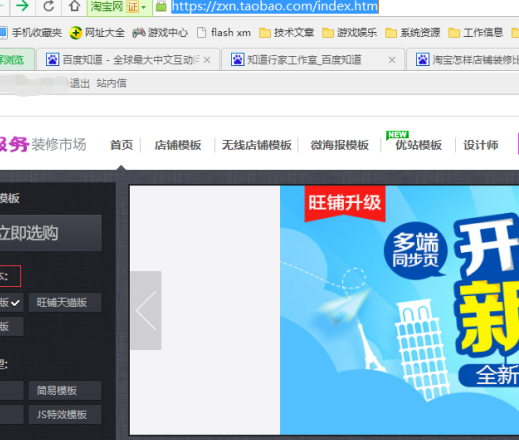Open 网址大全 bookmark icon
The height and width of the screenshot is (440, 519).
pos(76,33)
